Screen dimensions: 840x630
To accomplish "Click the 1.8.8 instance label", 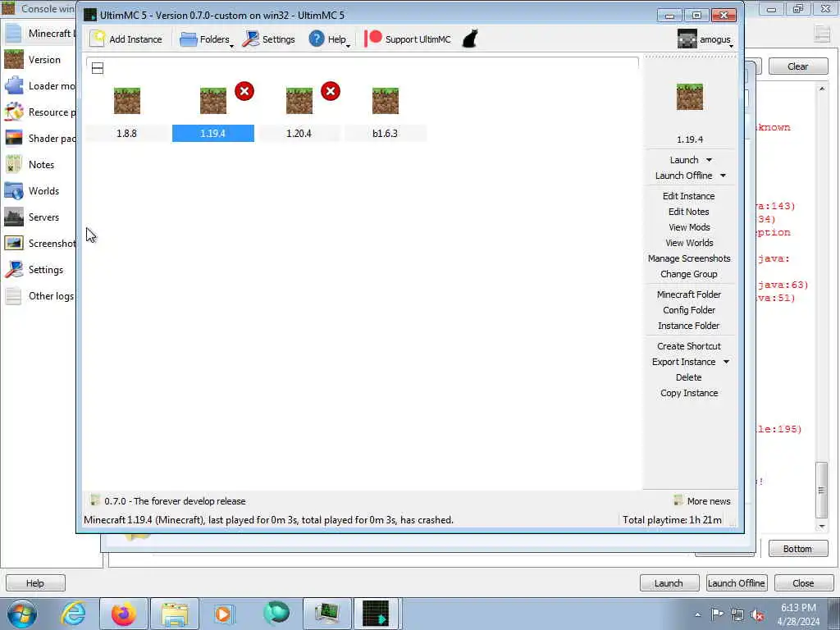I will [127, 134].
